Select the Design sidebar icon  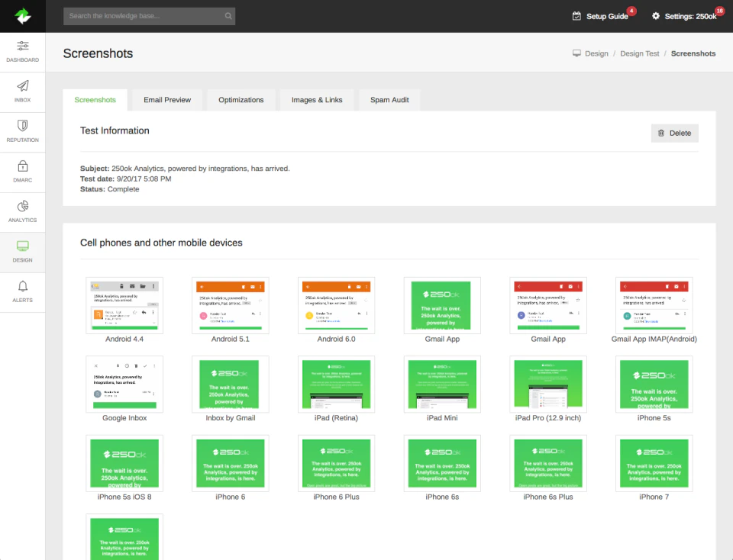(x=22, y=253)
